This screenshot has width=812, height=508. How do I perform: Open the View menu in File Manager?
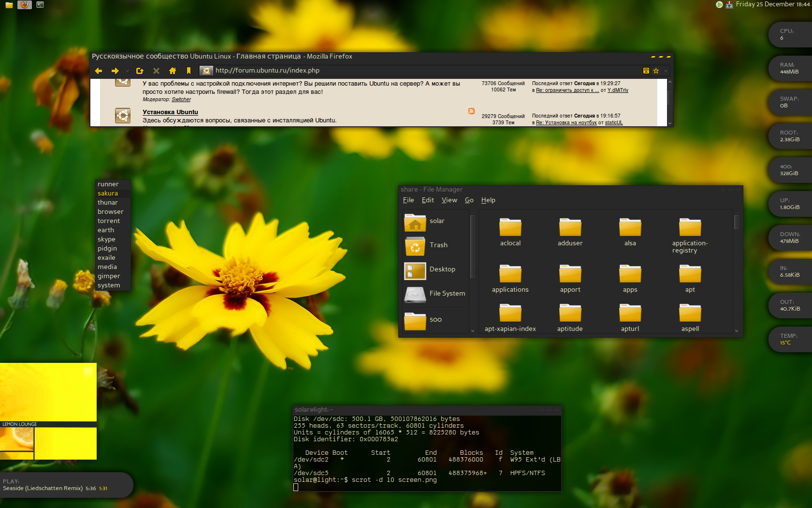[449, 200]
